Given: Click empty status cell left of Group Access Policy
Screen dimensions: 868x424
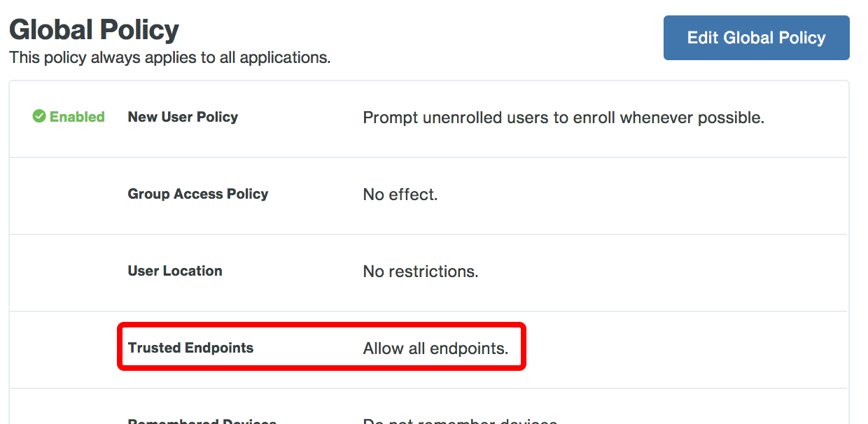Looking at the screenshot, I should pyautogui.click(x=68, y=195).
